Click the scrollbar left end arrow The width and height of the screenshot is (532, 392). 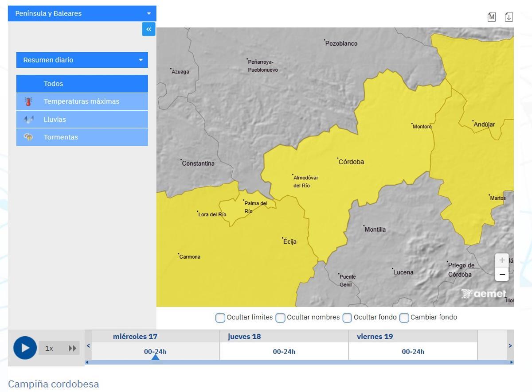pos(86,362)
